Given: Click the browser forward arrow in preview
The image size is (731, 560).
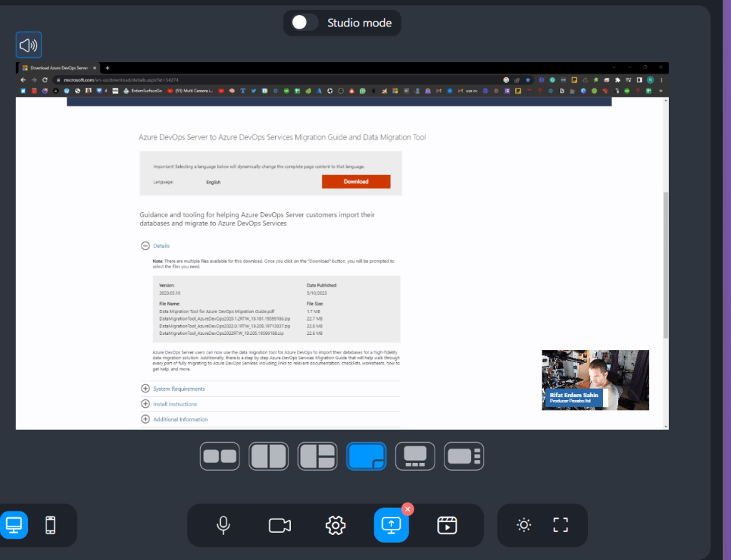Looking at the screenshot, I should [x=34, y=80].
